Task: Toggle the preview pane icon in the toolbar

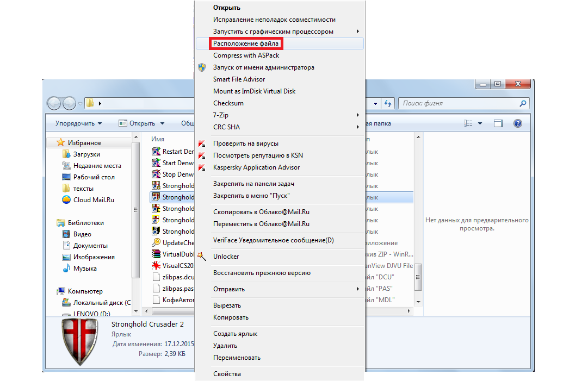Action: [498, 123]
